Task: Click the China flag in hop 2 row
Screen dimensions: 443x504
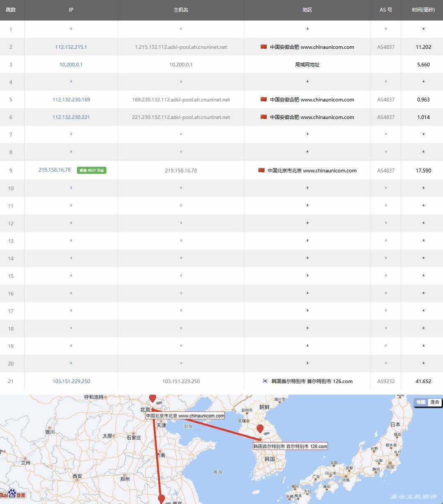Action: [264, 47]
